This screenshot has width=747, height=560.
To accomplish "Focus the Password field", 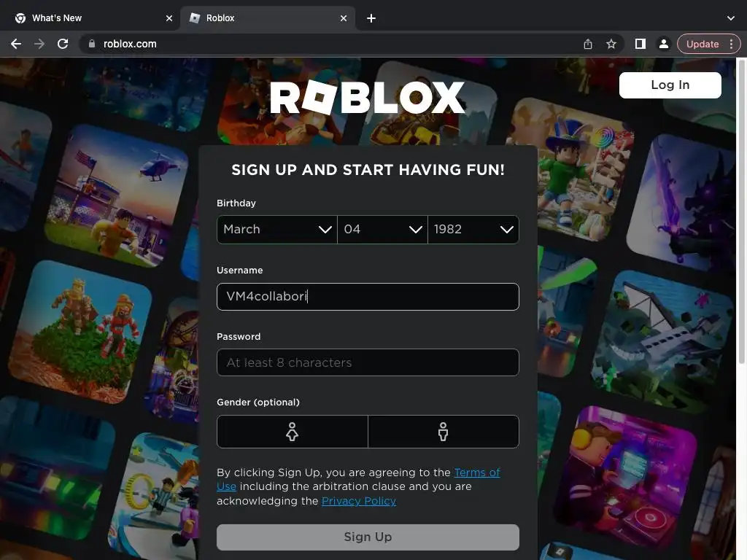I will tap(368, 362).
